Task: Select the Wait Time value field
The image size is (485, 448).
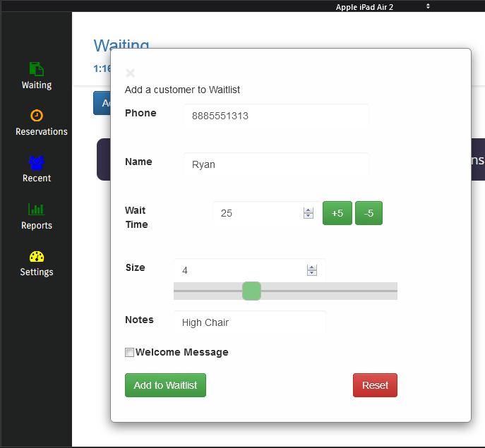Action: (258, 213)
